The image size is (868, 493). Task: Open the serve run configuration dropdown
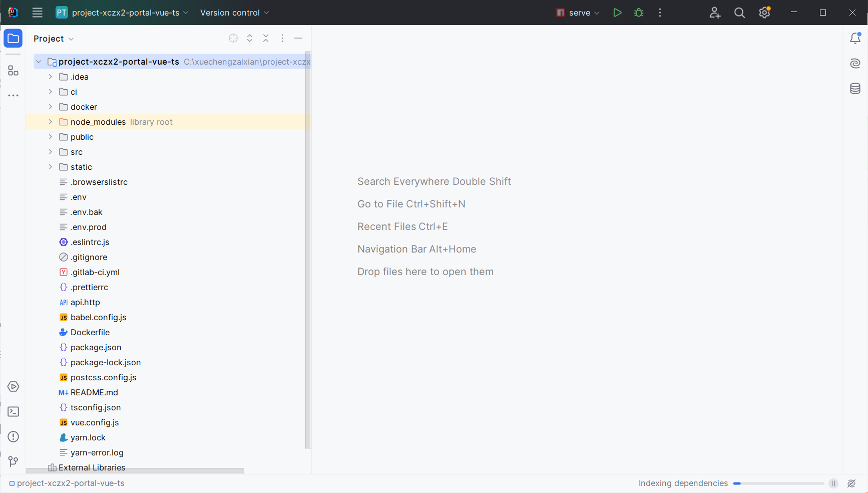578,13
